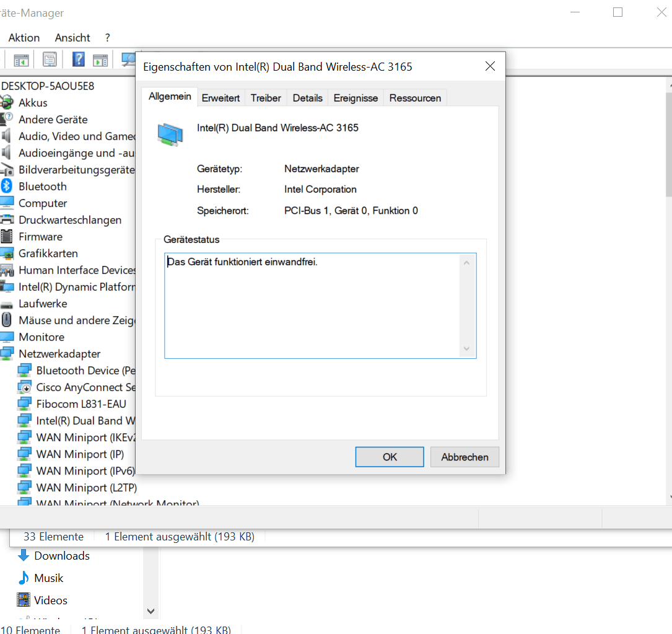Click the Netzwerkadapter category icon
This screenshot has width=672, height=634.
(x=6, y=353)
